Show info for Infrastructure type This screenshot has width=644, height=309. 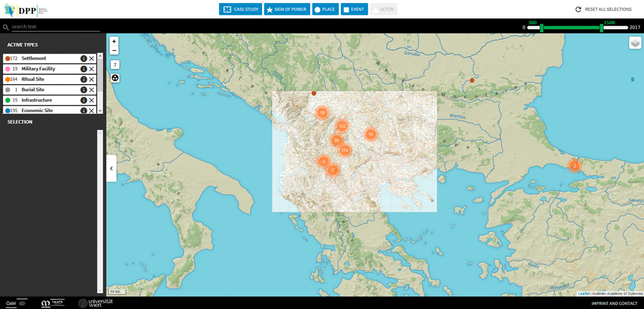[x=83, y=100]
